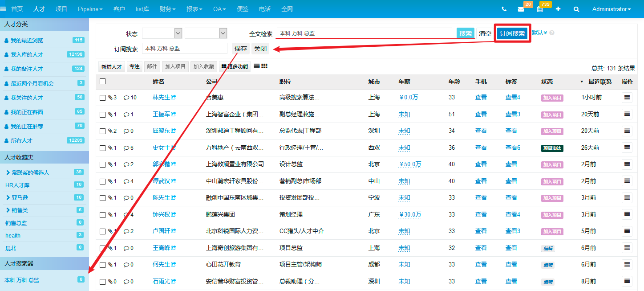
Task: Click external-link icon next to 陈先生
Action: click(173, 198)
